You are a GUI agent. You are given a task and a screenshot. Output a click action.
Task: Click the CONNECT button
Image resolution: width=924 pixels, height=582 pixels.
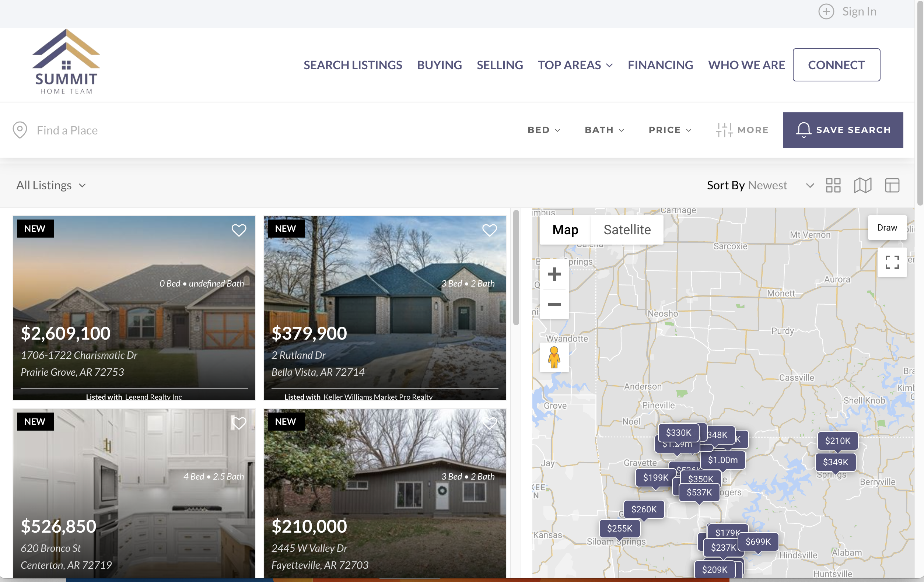836,65
